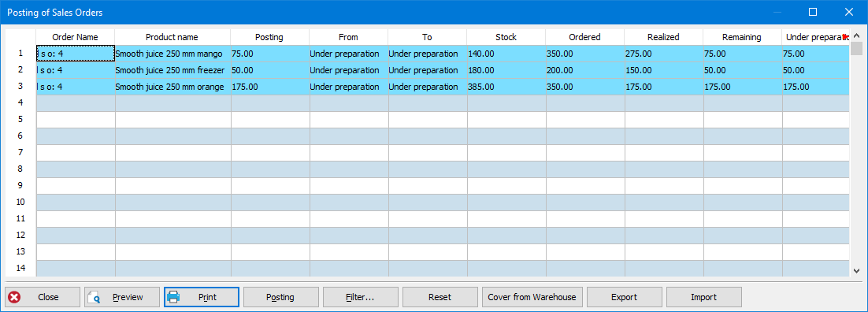The image size is (868, 312).
Task: Select Smooth juice 250 mm freezer cell
Action: click(x=172, y=70)
